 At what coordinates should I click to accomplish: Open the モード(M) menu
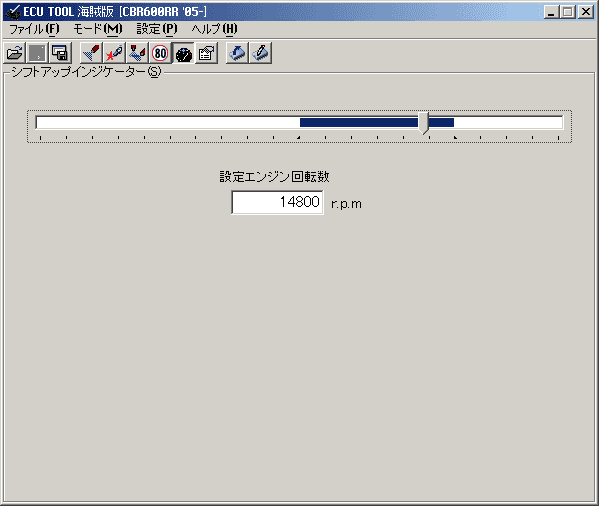pos(98,29)
